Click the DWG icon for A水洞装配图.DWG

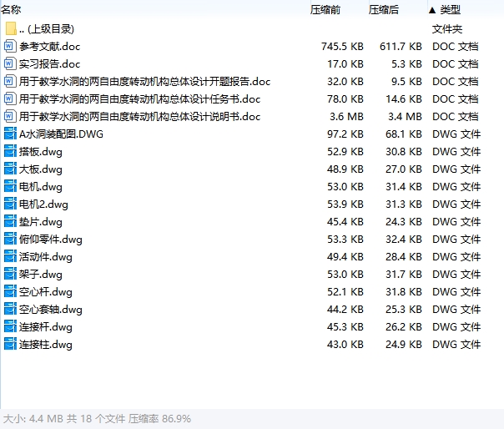tap(10, 134)
